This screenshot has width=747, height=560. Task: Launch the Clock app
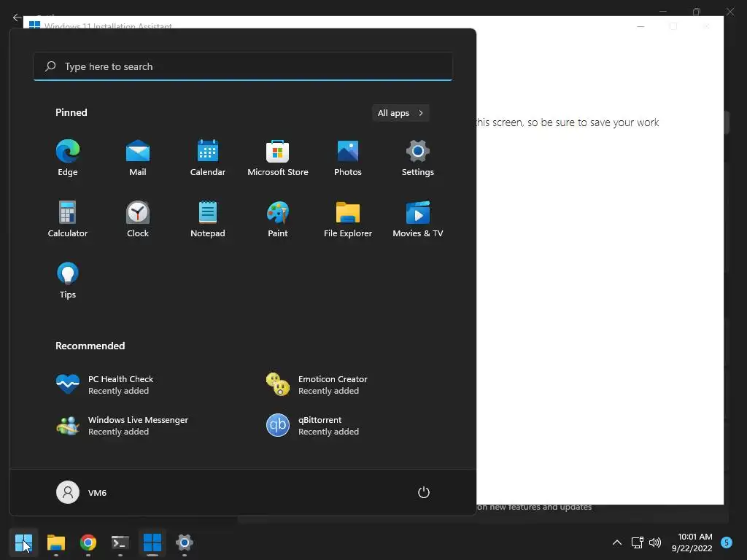(138, 219)
